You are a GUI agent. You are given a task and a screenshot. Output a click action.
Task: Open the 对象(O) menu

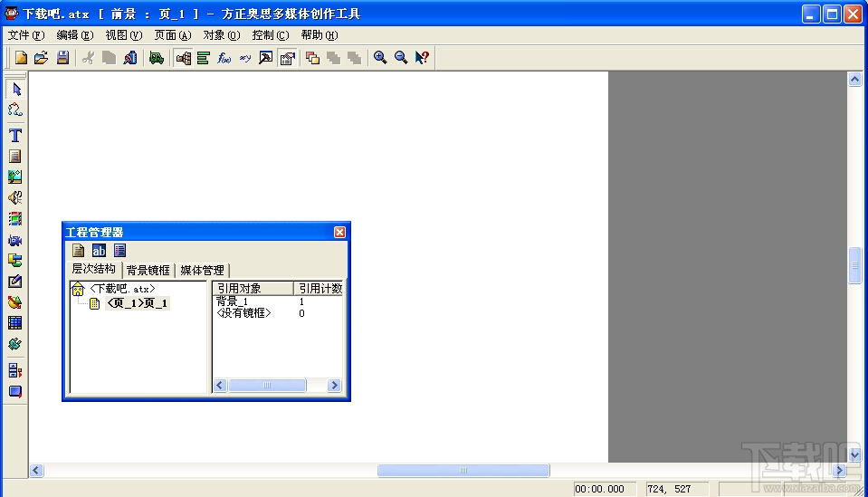(x=222, y=35)
